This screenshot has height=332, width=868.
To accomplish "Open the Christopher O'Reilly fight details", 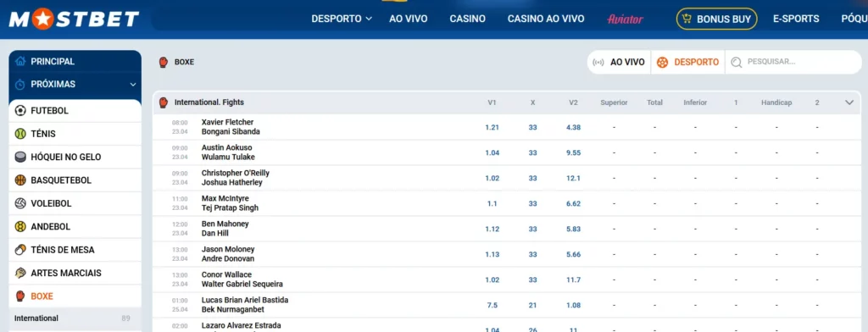I will click(236, 178).
